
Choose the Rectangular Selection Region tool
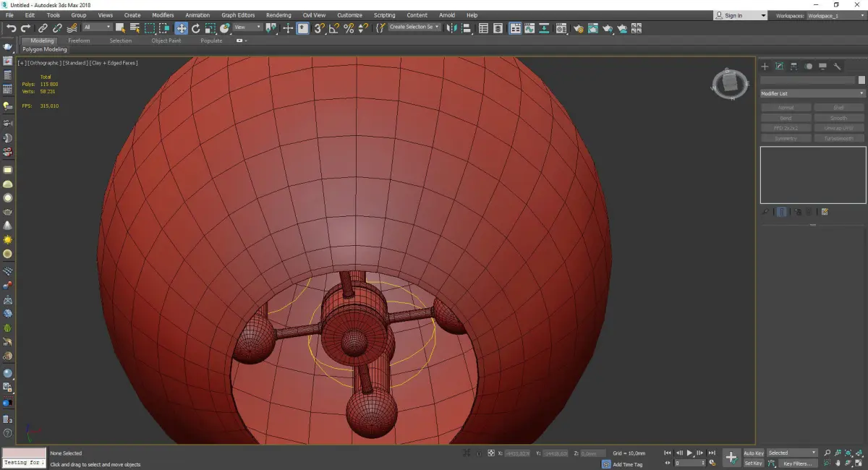(x=150, y=28)
